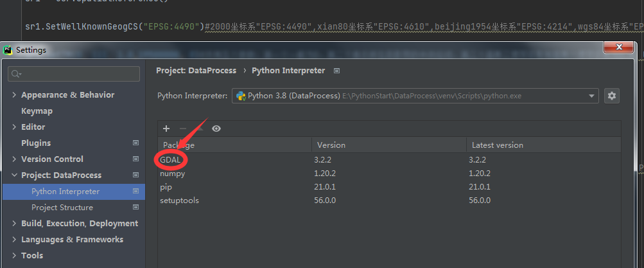
Task: Click the project-level icon next to Version Control
Action: click(136, 159)
